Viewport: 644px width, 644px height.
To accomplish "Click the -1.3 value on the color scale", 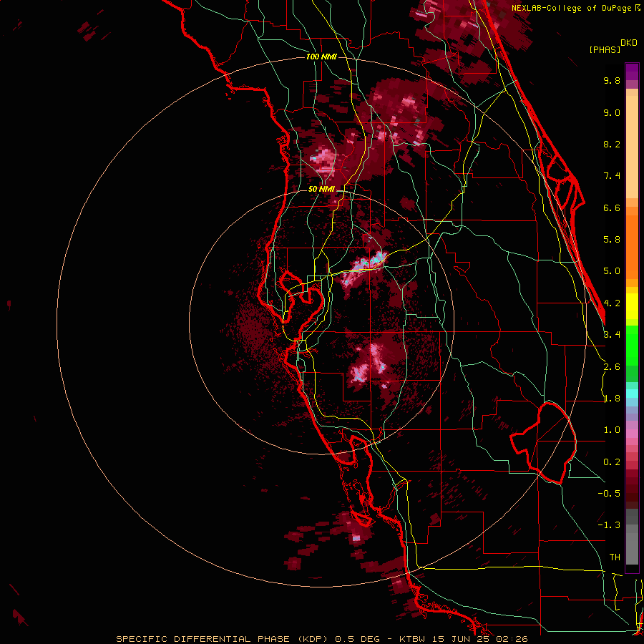I will (609, 525).
